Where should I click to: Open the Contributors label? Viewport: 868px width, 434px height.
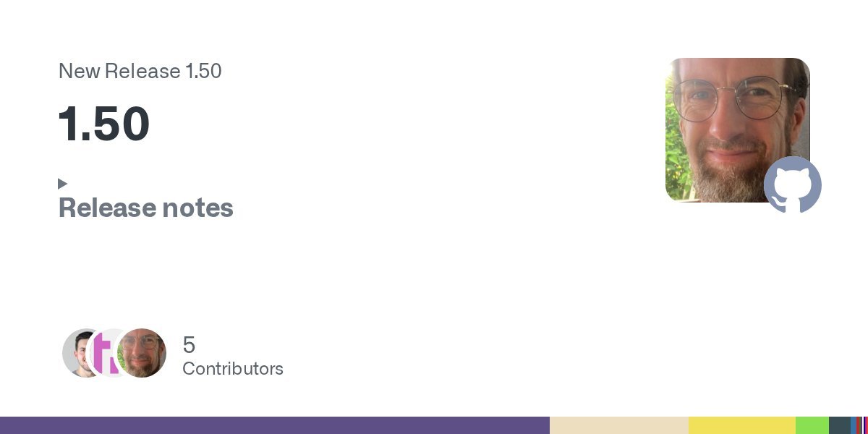coord(232,369)
